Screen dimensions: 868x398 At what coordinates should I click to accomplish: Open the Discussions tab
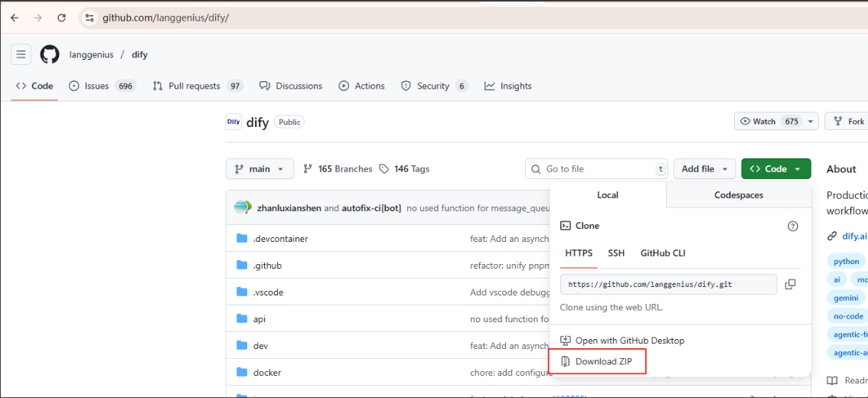pyautogui.click(x=291, y=86)
